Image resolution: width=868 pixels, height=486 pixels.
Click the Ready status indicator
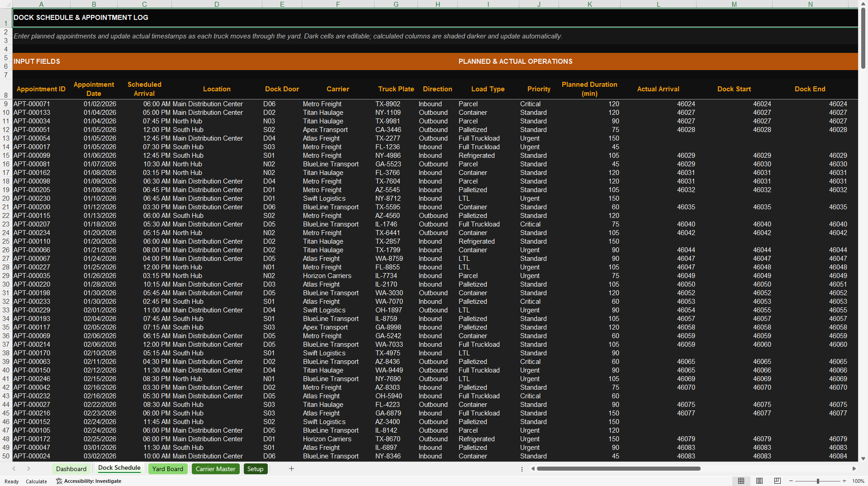coord(11,481)
